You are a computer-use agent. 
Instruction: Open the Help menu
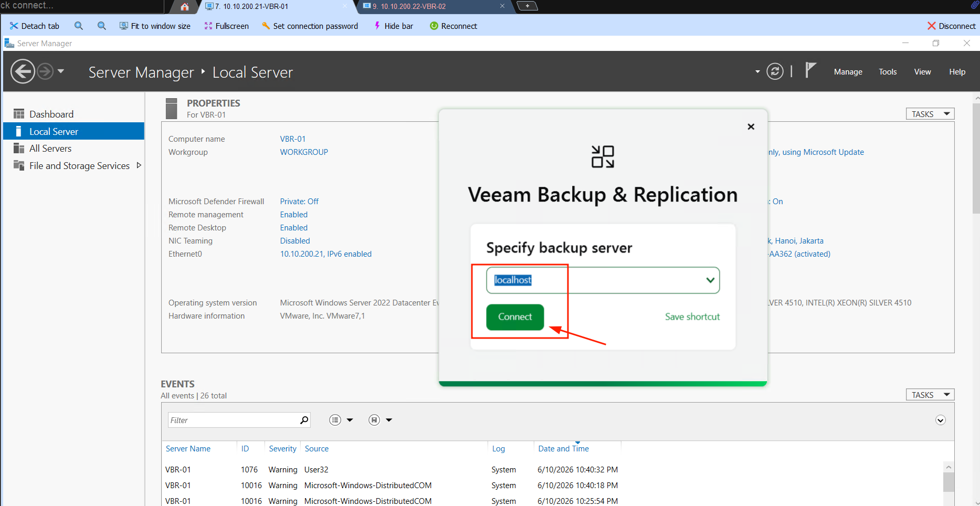pos(957,72)
